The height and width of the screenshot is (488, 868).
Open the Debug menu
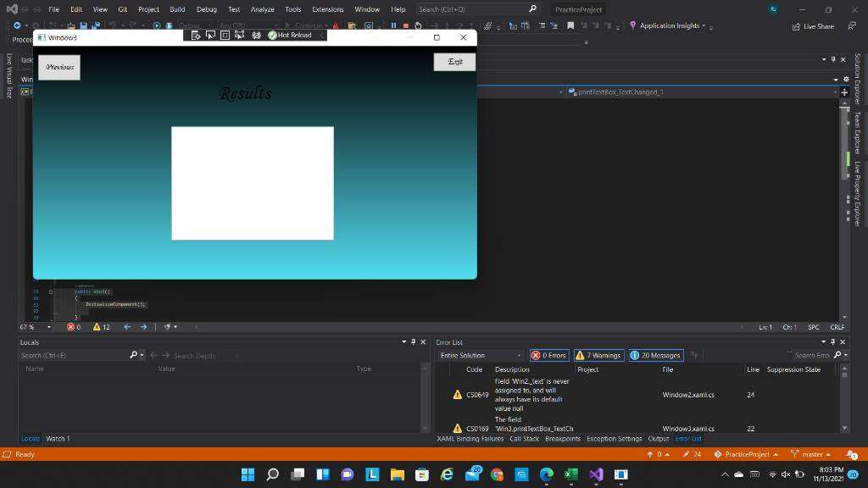207,9
